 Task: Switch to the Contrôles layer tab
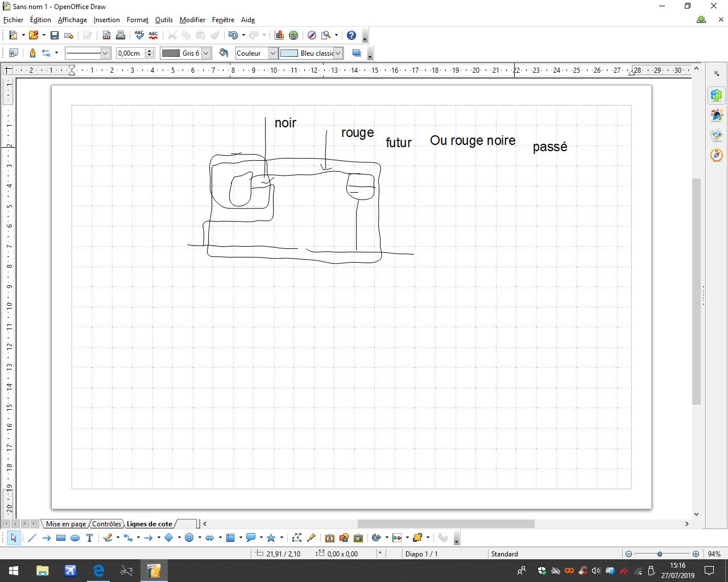coord(107,524)
